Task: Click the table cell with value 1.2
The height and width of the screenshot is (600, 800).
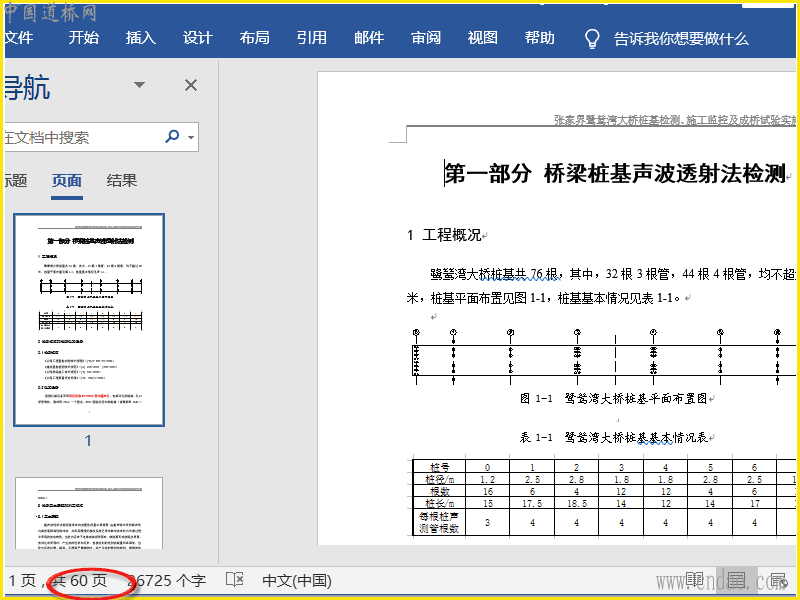Action: (x=488, y=479)
